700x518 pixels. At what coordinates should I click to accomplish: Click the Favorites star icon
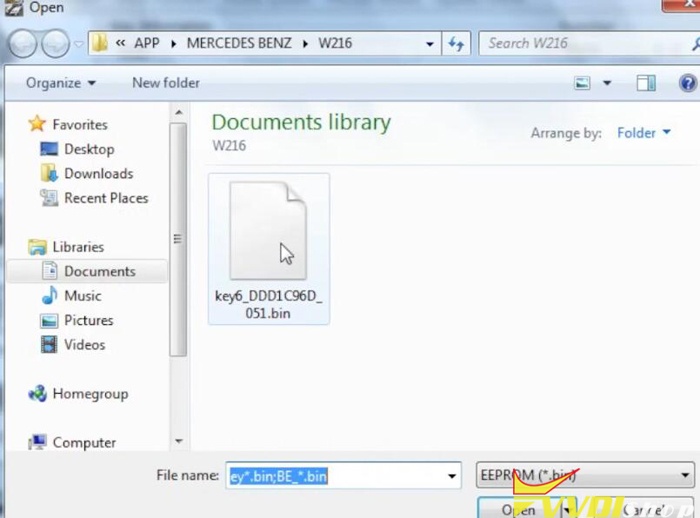point(37,124)
